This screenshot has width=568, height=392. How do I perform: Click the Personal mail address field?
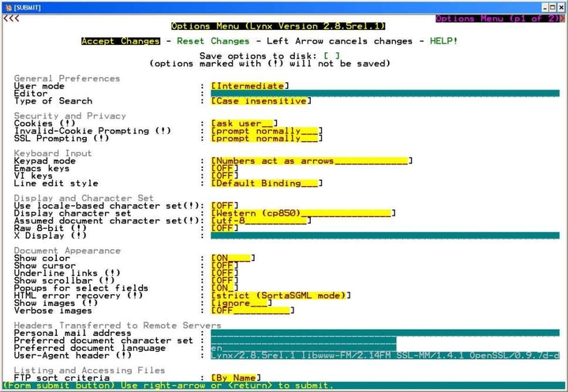point(385,333)
